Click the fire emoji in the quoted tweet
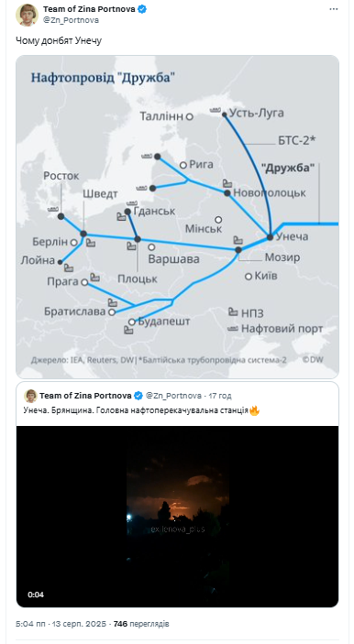Screen dimensions: 354x644 [x=255, y=410]
